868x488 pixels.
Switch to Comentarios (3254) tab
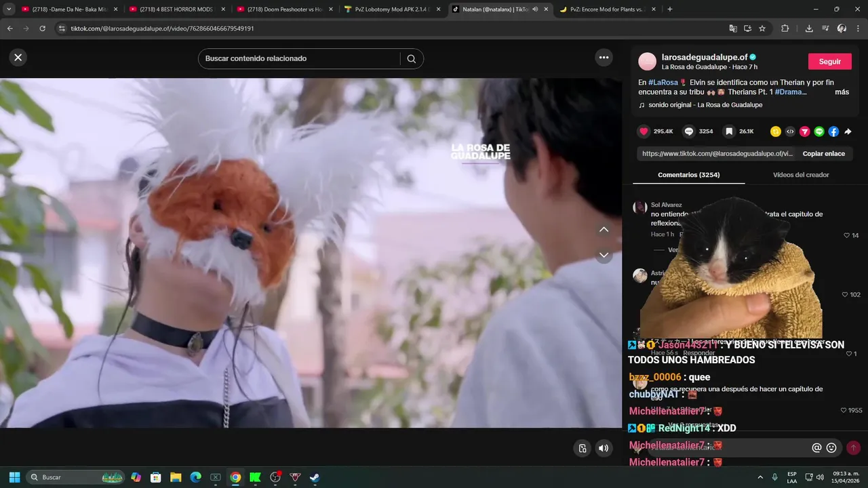click(688, 175)
